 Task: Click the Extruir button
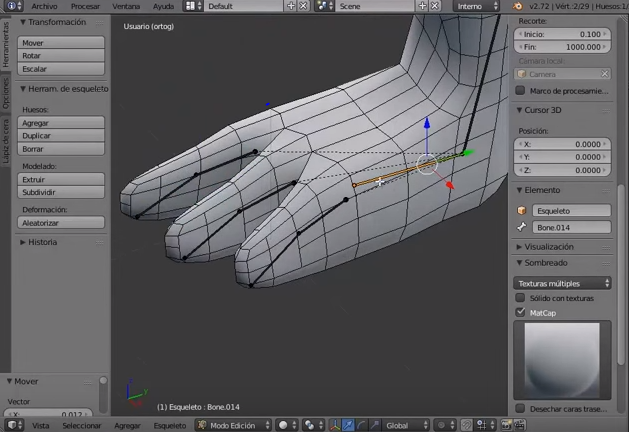(x=61, y=179)
